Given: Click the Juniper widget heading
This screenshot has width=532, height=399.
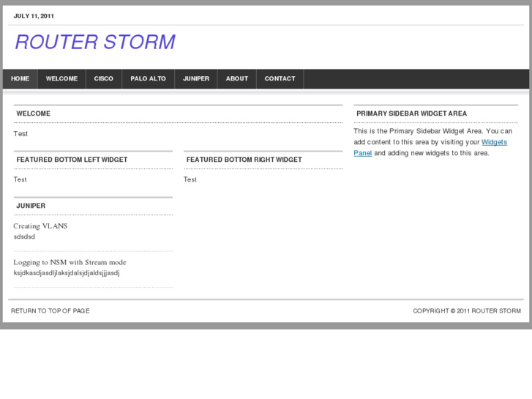Looking at the screenshot, I should (31, 206).
